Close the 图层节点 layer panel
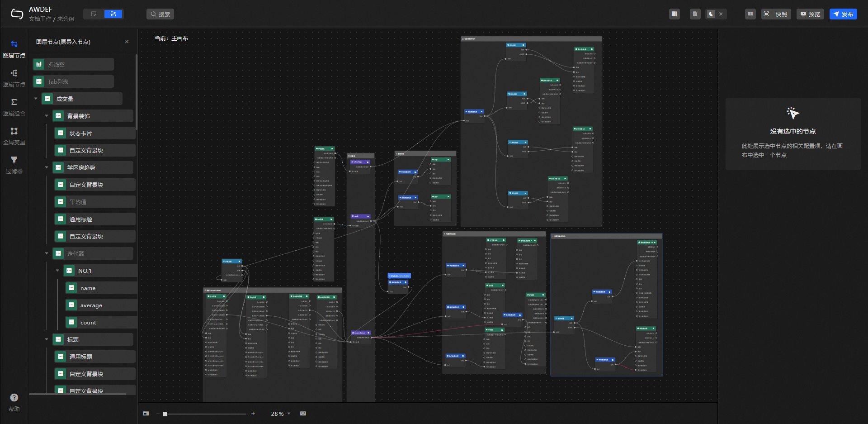This screenshot has width=868, height=424. [x=127, y=42]
